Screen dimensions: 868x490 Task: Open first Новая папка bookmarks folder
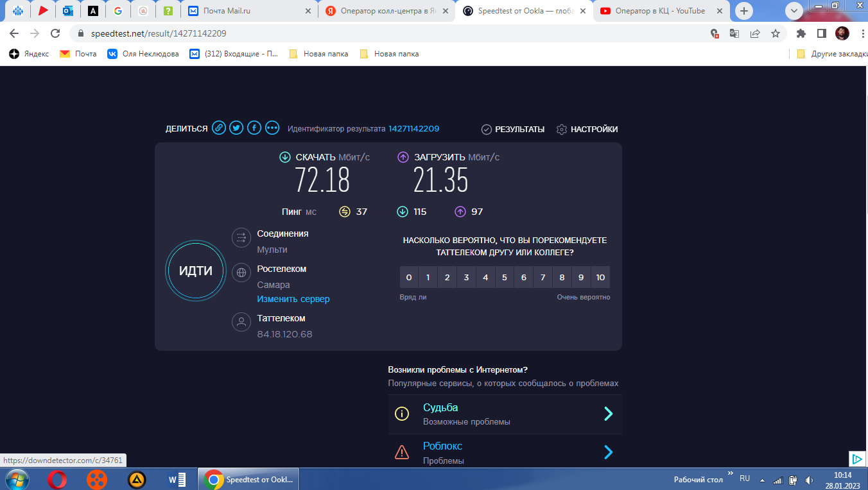tap(318, 54)
